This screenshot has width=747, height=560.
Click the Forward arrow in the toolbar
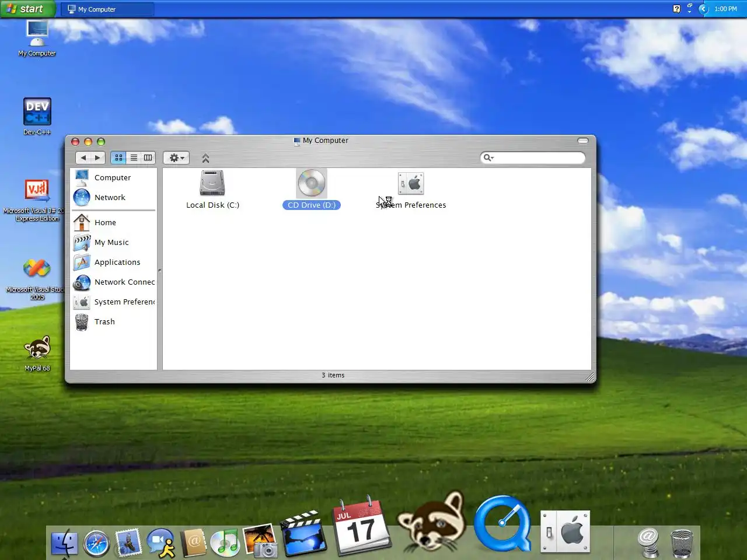coord(98,157)
